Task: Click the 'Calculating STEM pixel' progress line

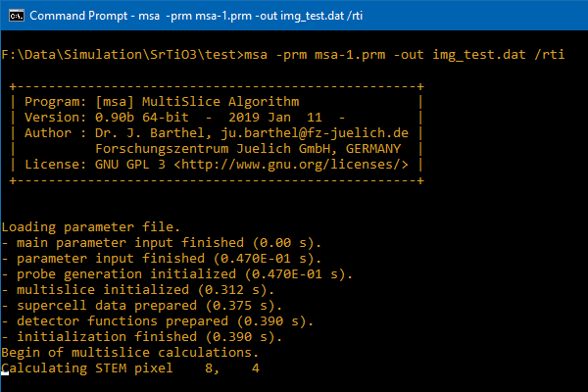Action: tap(131, 368)
